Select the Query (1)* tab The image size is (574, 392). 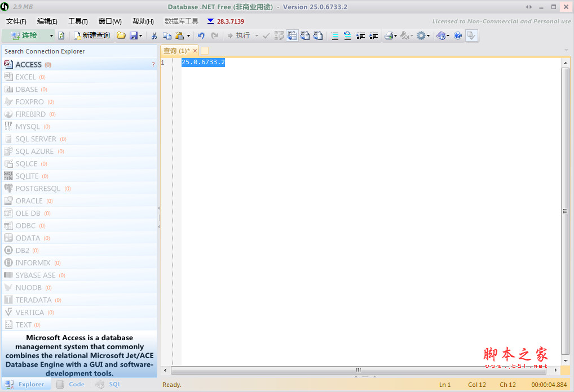tap(176, 51)
